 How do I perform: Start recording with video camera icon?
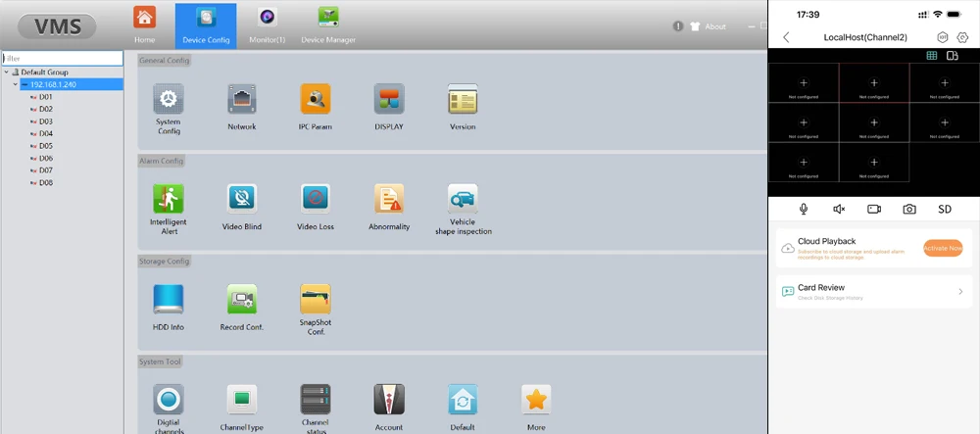click(874, 210)
